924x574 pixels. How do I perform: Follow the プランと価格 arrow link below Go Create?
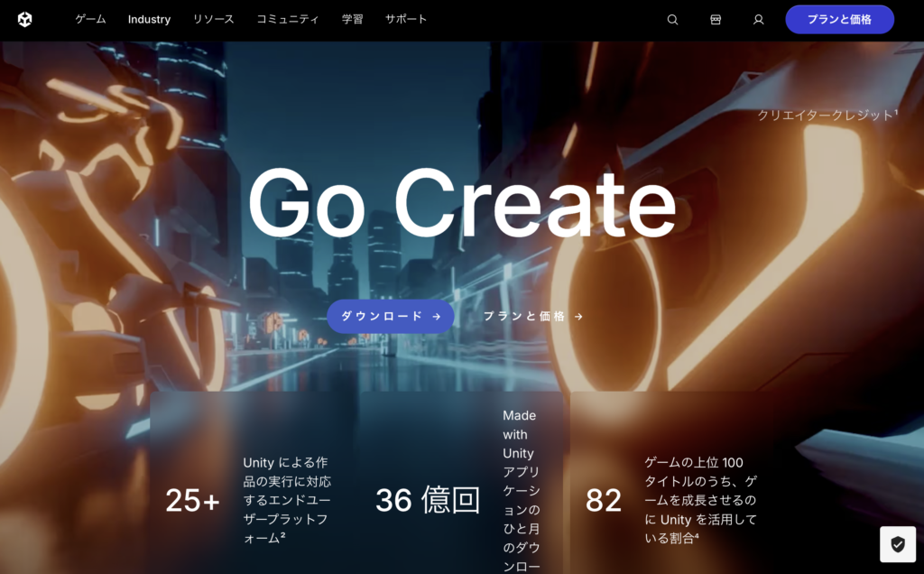pyautogui.click(x=532, y=317)
